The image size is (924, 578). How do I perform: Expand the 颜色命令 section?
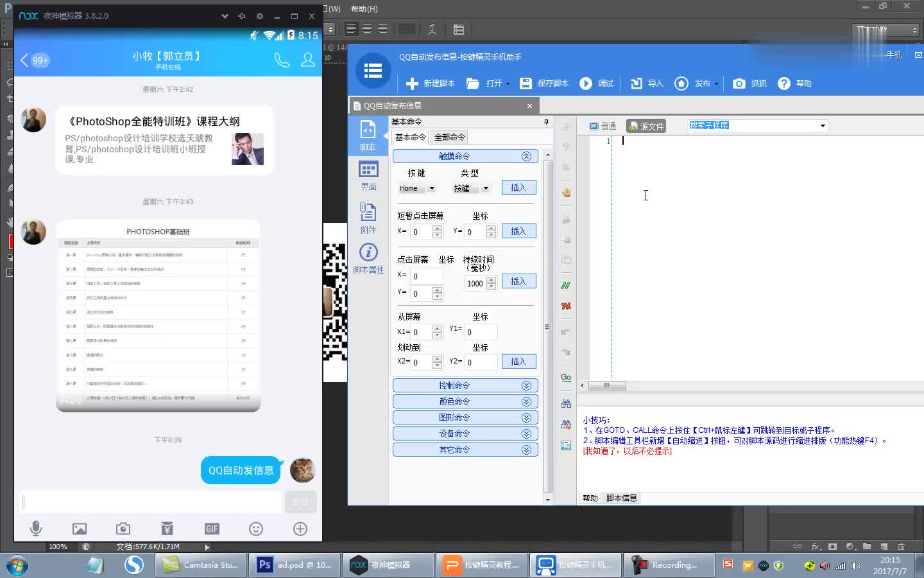(465, 401)
